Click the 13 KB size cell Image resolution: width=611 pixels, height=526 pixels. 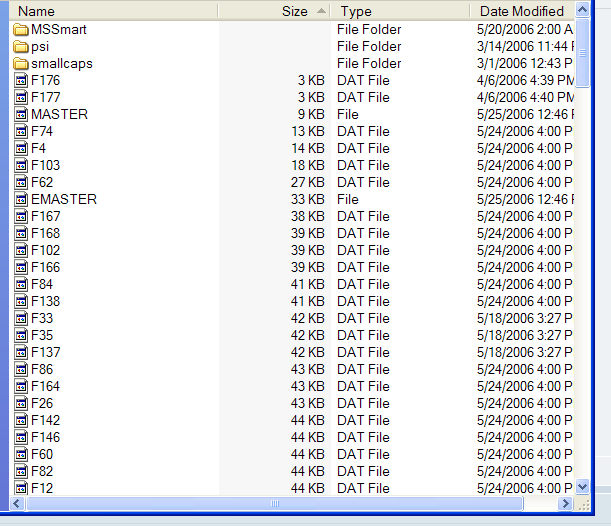[308, 132]
